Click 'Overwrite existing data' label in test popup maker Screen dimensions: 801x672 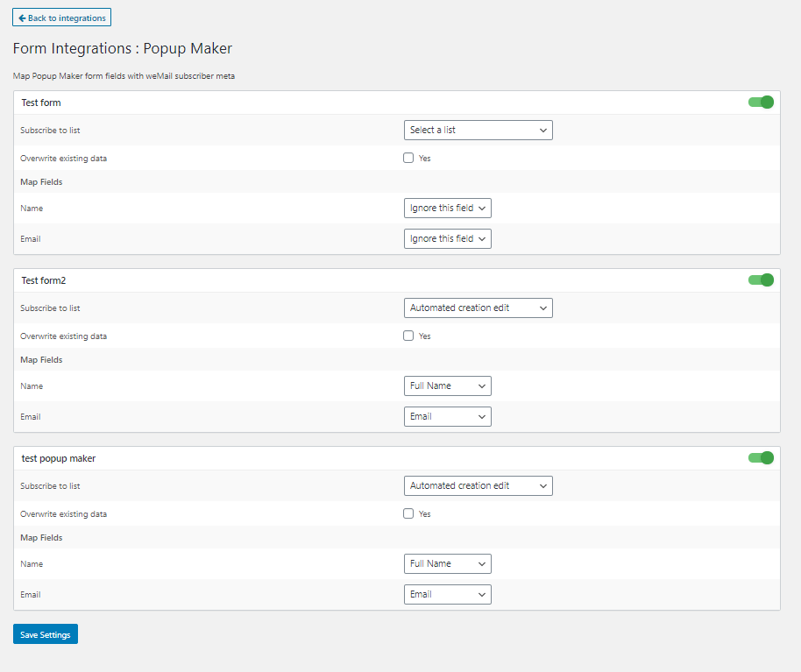pyautogui.click(x=63, y=514)
